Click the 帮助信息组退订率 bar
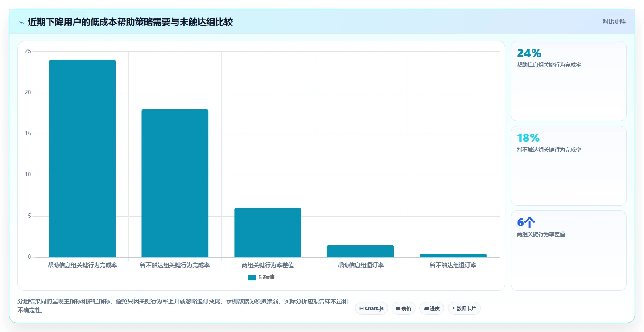 point(360,251)
